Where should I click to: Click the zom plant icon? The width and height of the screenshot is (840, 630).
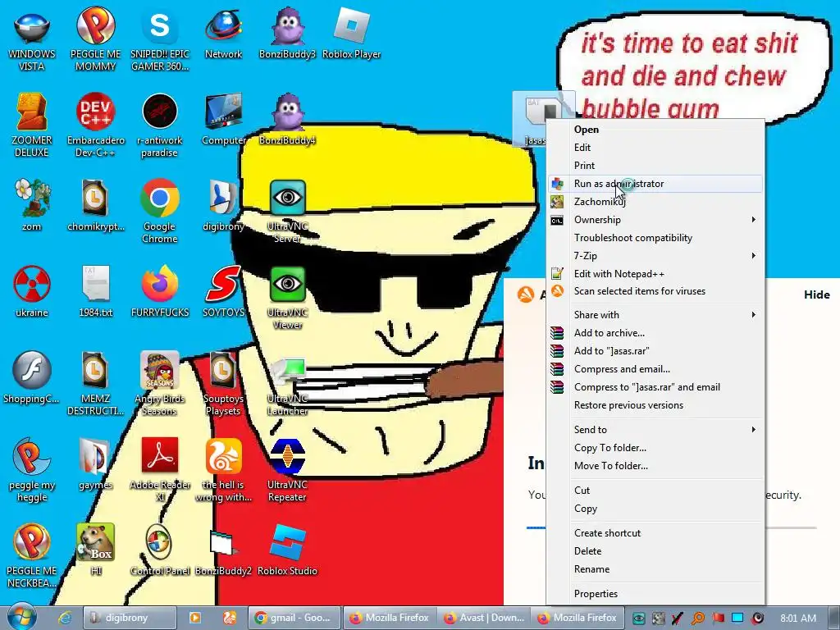point(32,205)
